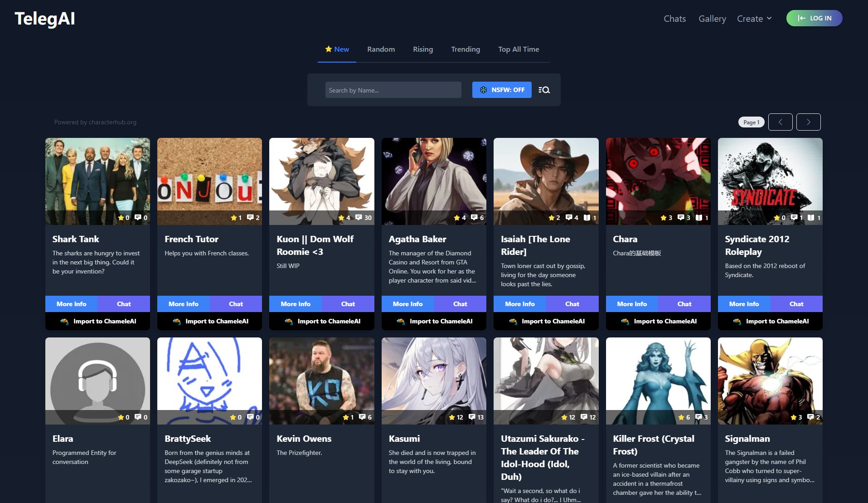Switch to the Rising tab

click(423, 49)
